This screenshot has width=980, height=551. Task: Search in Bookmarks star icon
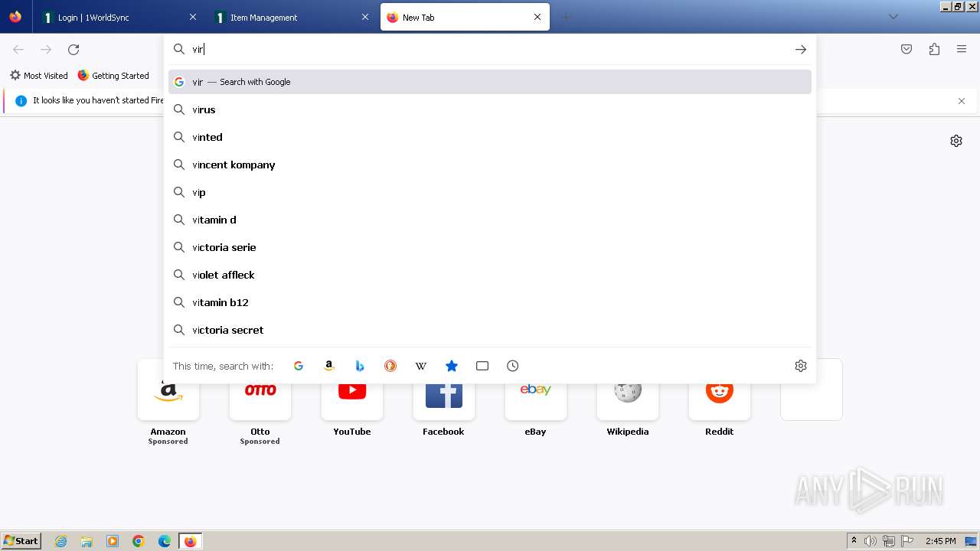pos(452,366)
